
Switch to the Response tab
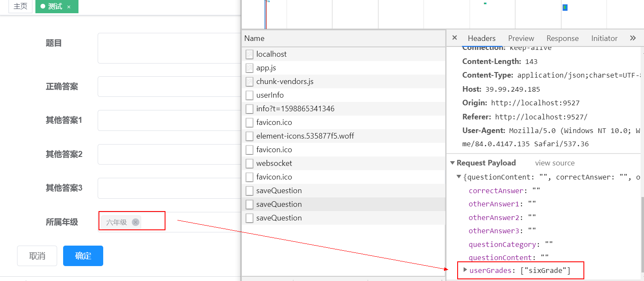coord(563,38)
